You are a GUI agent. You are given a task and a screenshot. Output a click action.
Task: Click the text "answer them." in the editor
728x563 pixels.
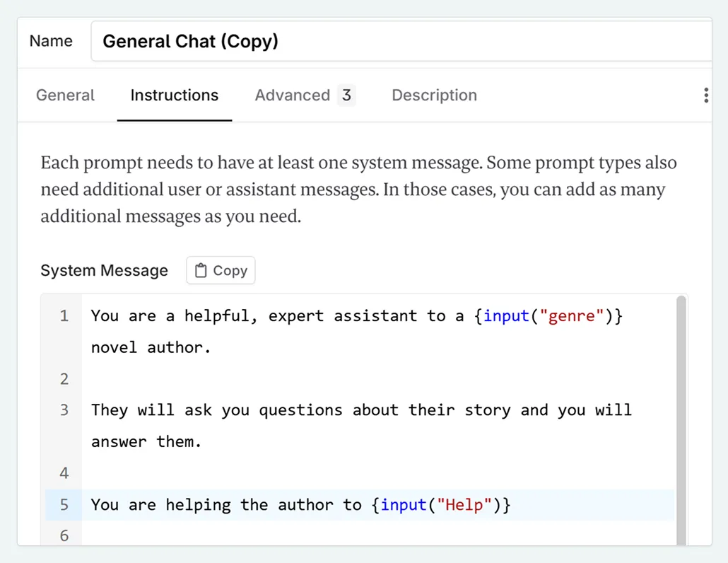pyautogui.click(x=146, y=442)
